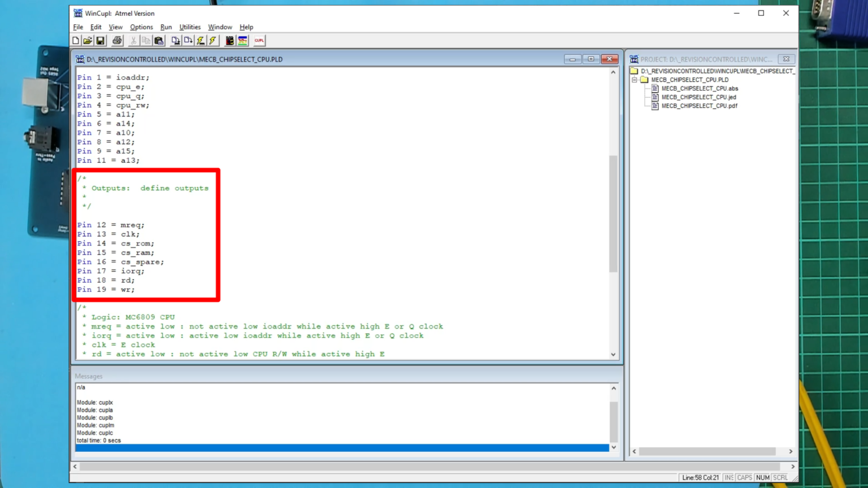
Task: Select MECB_CHIPSELECT_CPU.abs in the project tree
Action: [699, 88]
